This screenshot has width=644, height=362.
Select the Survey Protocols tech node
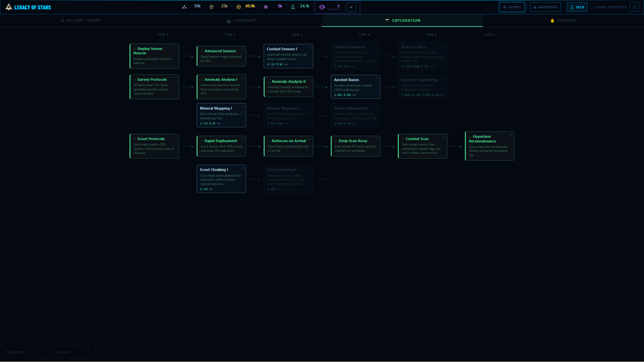[x=154, y=87]
